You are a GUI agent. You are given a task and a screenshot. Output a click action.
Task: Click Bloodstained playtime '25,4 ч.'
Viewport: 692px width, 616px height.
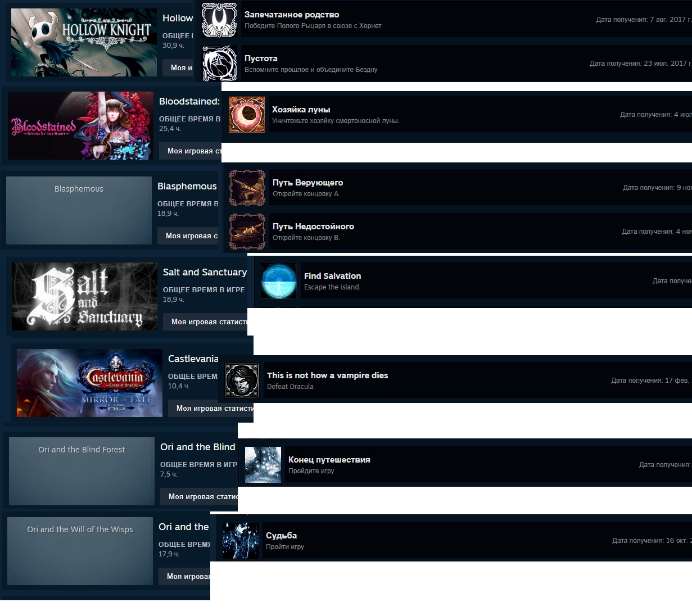point(170,129)
